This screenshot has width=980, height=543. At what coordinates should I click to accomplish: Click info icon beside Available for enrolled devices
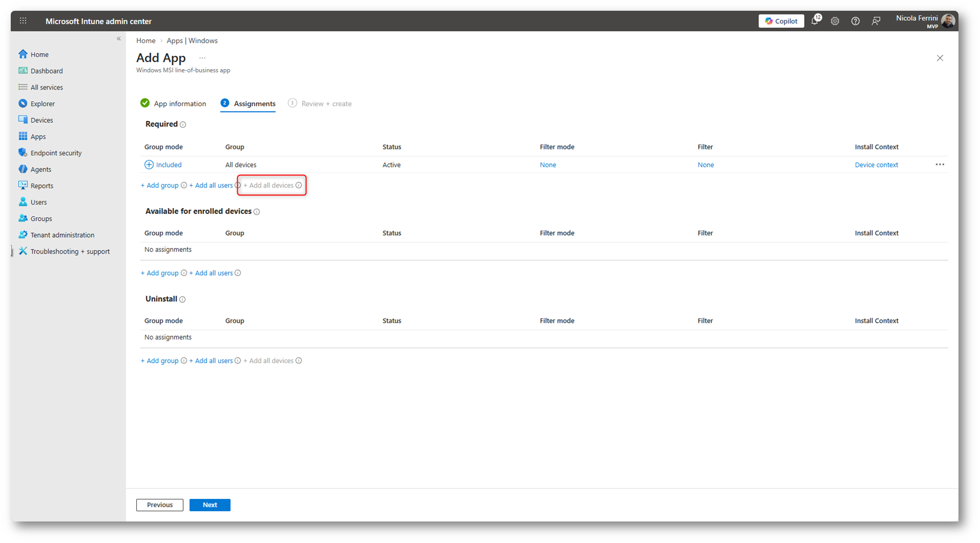[x=257, y=212]
